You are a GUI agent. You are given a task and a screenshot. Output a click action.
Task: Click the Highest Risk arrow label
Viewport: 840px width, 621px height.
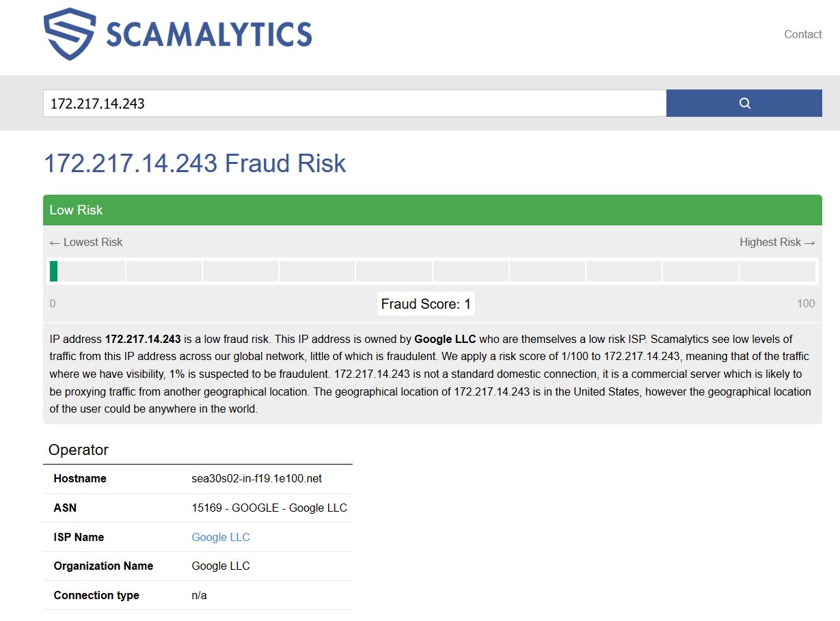[x=776, y=242]
